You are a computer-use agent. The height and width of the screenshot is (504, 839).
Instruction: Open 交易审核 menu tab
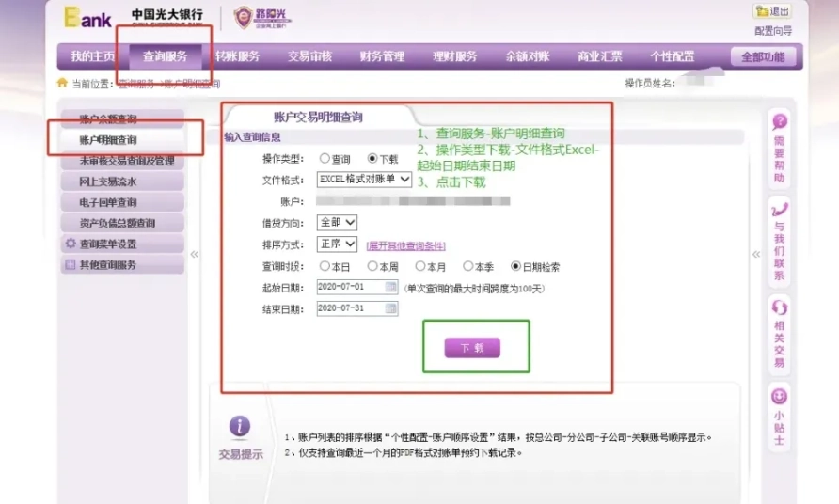tap(309, 56)
